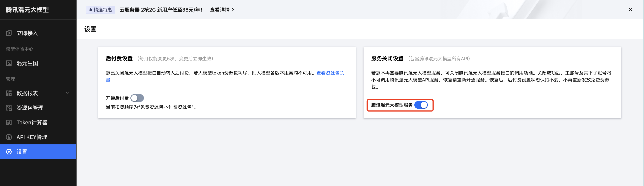Click note 包含腾讯混元大模型所有API
The width and height of the screenshot is (644, 186).
tap(439, 59)
